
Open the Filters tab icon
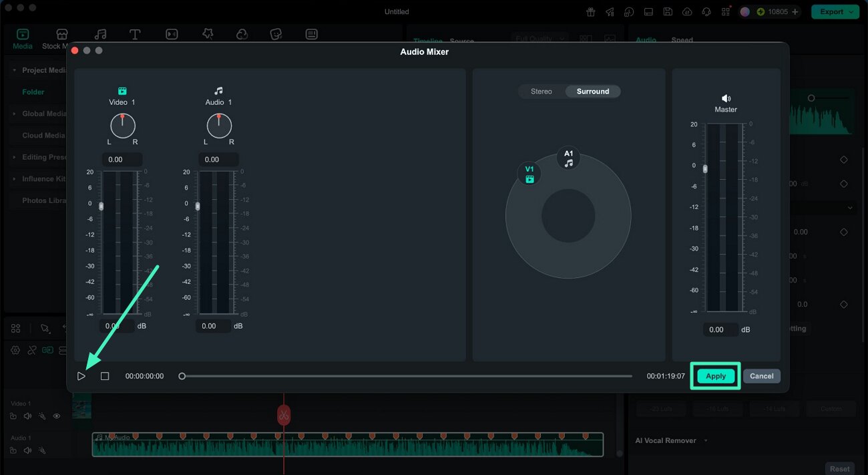[x=242, y=35]
